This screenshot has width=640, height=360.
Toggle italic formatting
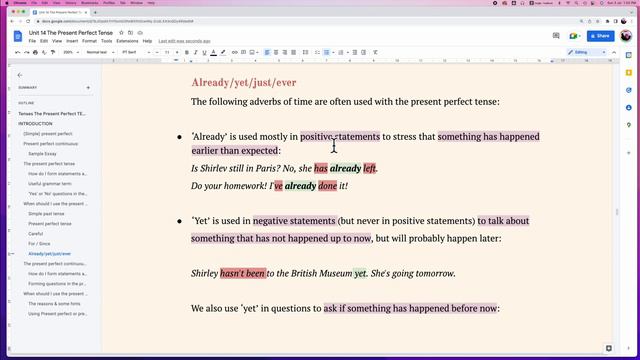(196, 53)
